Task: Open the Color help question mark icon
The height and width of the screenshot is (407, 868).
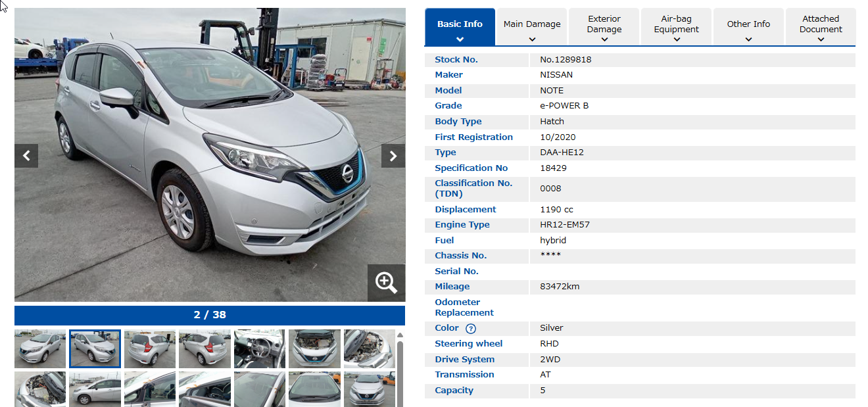Action: click(470, 329)
